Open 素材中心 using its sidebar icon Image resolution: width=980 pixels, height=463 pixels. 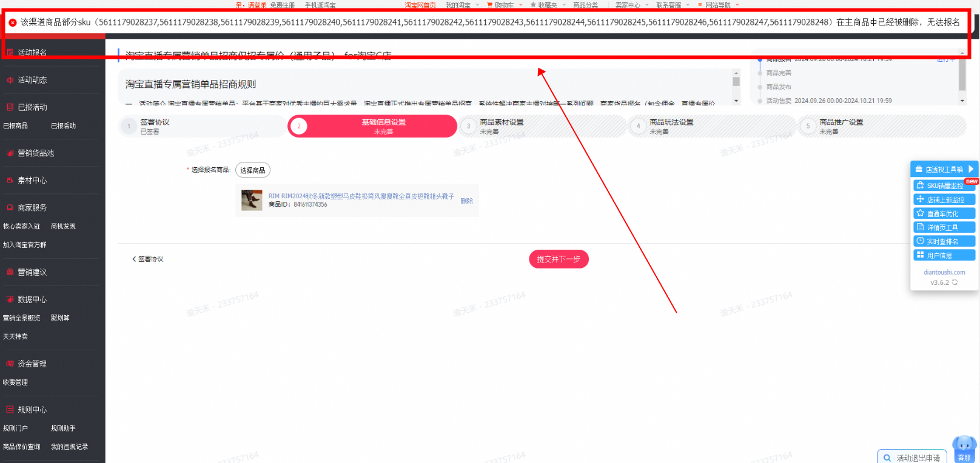click(10, 181)
